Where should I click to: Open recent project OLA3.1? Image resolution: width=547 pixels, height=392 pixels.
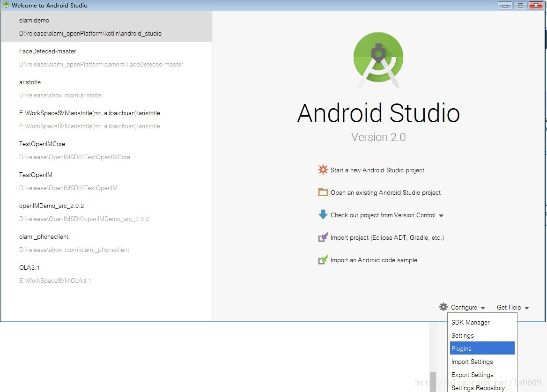pos(106,274)
